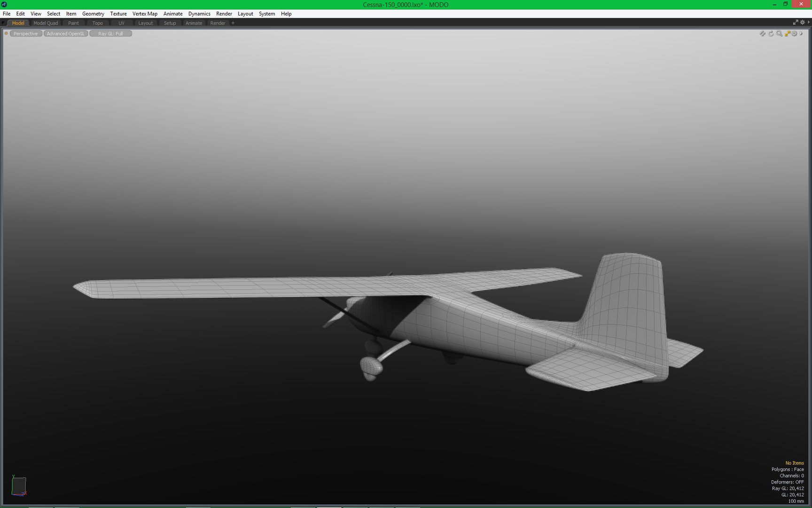812x508 pixels.
Task: Switch to the UV layout tab
Action: [x=121, y=23]
